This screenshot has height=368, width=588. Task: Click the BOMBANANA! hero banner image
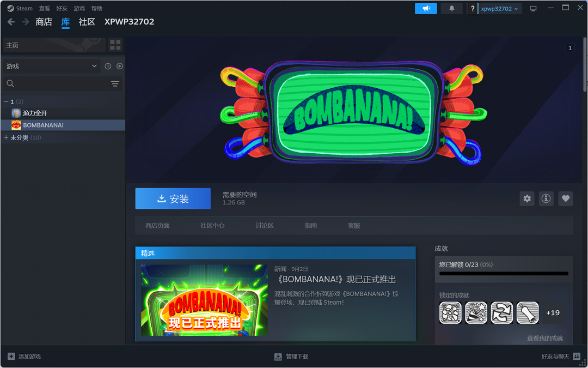point(354,109)
